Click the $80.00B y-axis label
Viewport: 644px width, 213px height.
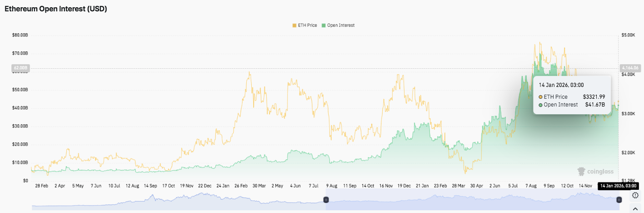(x=20, y=35)
